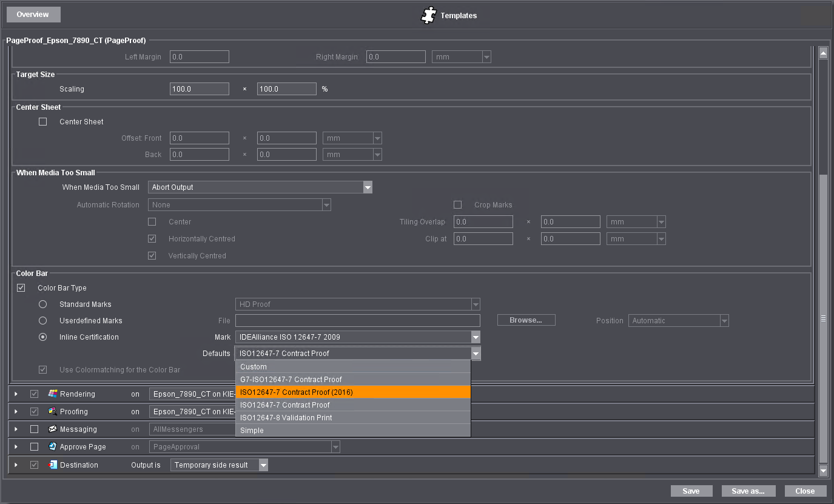Expand the Destination section arrow
This screenshot has height=504, width=834.
point(16,465)
